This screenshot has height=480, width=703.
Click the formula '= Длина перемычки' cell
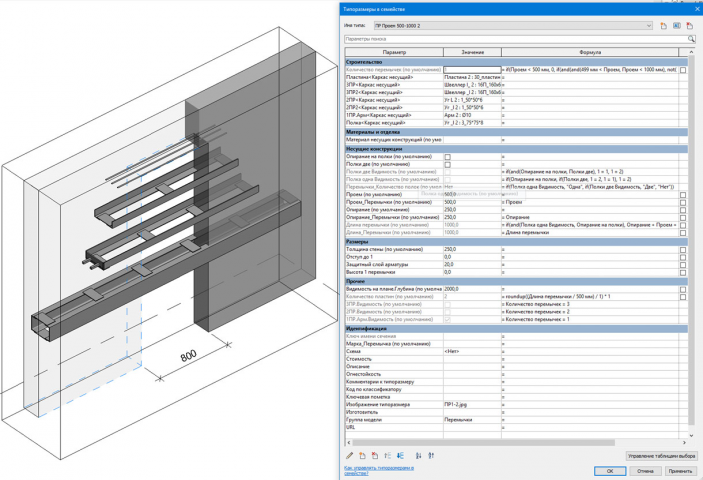(590, 233)
